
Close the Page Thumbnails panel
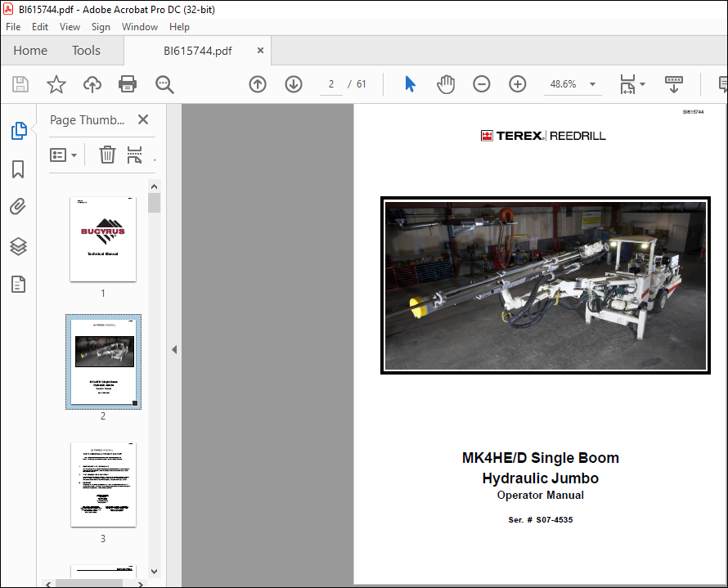pyautogui.click(x=143, y=119)
